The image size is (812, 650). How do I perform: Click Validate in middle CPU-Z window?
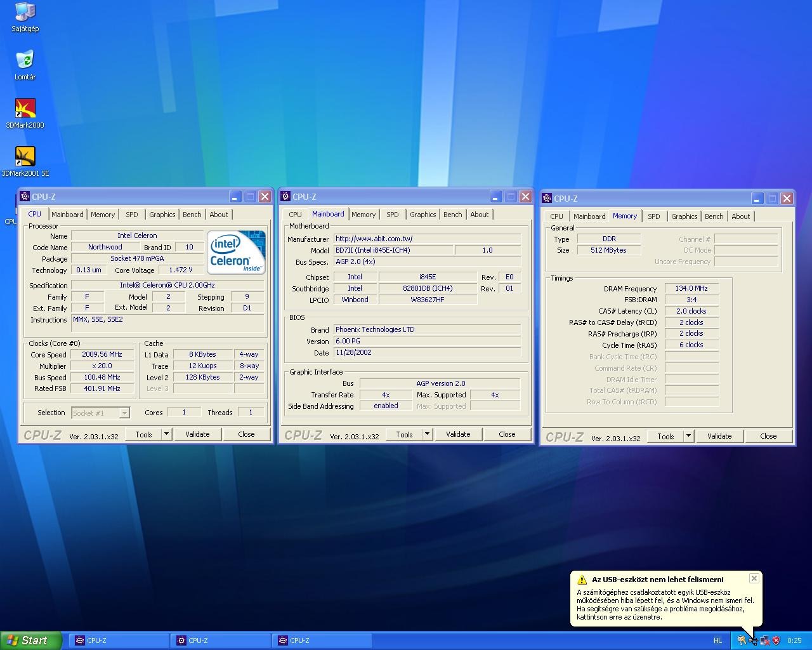click(x=458, y=434)
